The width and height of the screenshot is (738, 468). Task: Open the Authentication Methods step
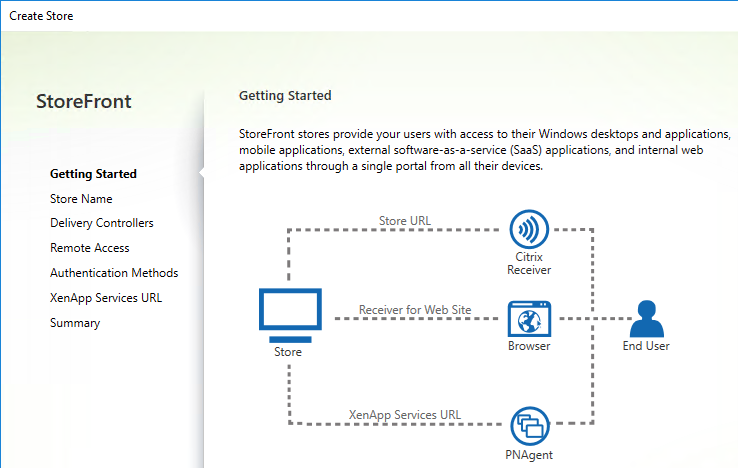click(x=114, y=273)
